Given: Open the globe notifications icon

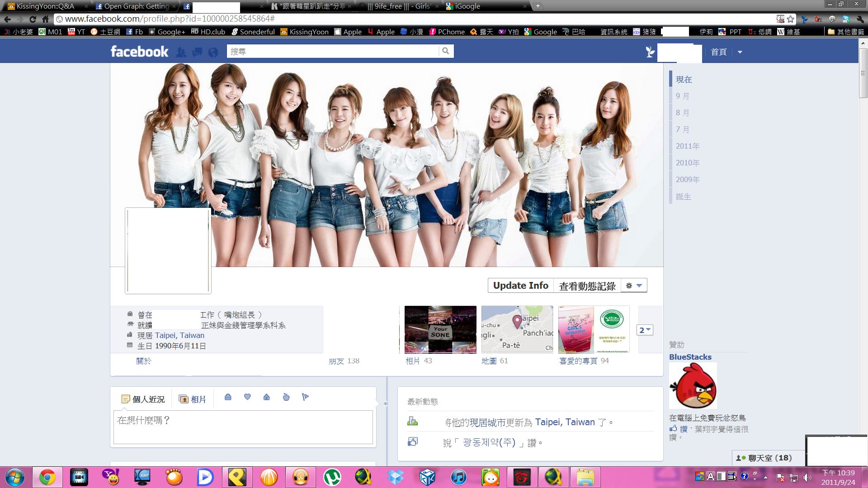Looking at the screenshot, I should 213,52.
